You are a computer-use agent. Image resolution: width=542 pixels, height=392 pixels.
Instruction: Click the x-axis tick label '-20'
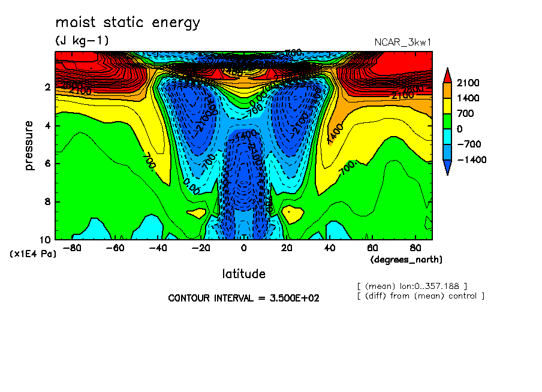pos(201,248)
